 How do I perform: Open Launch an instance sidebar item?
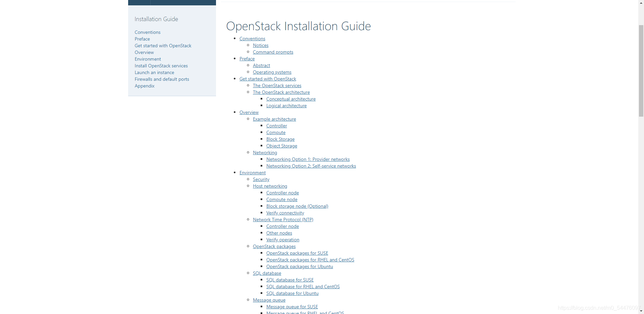(154, 72)
